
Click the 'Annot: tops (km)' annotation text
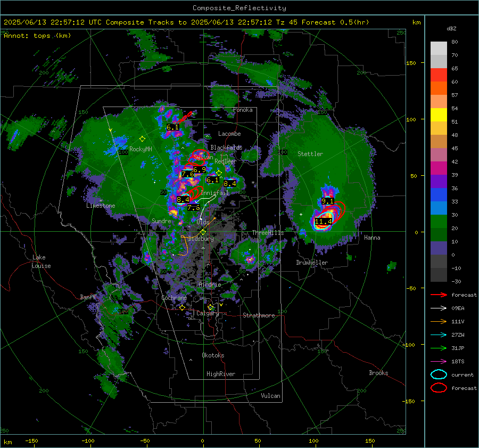pyautogui.click(x=38, y=36)
